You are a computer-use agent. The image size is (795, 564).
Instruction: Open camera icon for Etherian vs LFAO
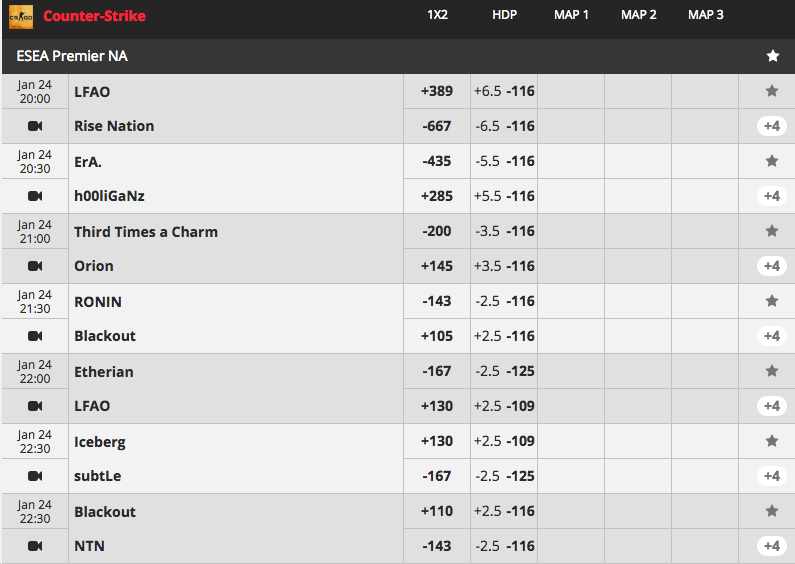point(35,406)
